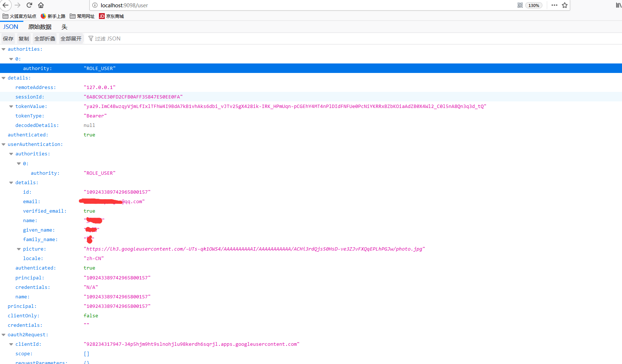Bookmark this page with the star icon
Viewport: 622px width, 364px height.
(x=564, y=5)
